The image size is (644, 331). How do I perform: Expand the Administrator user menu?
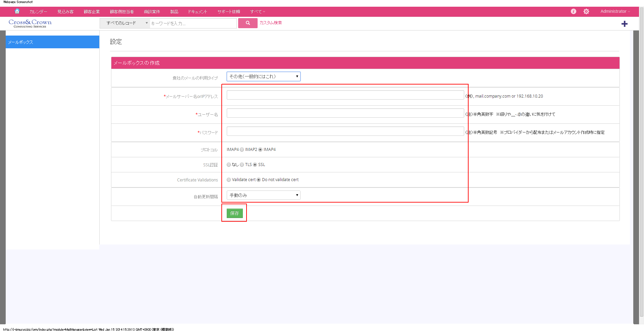tap(615, 11)
